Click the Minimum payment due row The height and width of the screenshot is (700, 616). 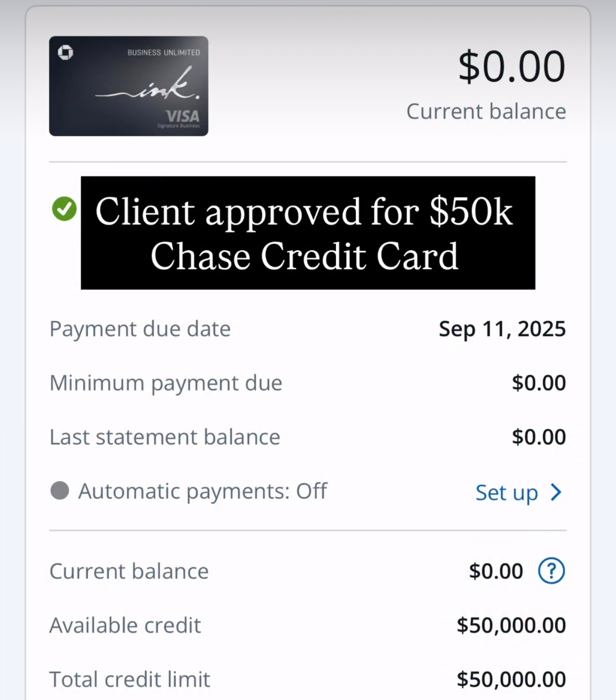[x=308, y=383]
